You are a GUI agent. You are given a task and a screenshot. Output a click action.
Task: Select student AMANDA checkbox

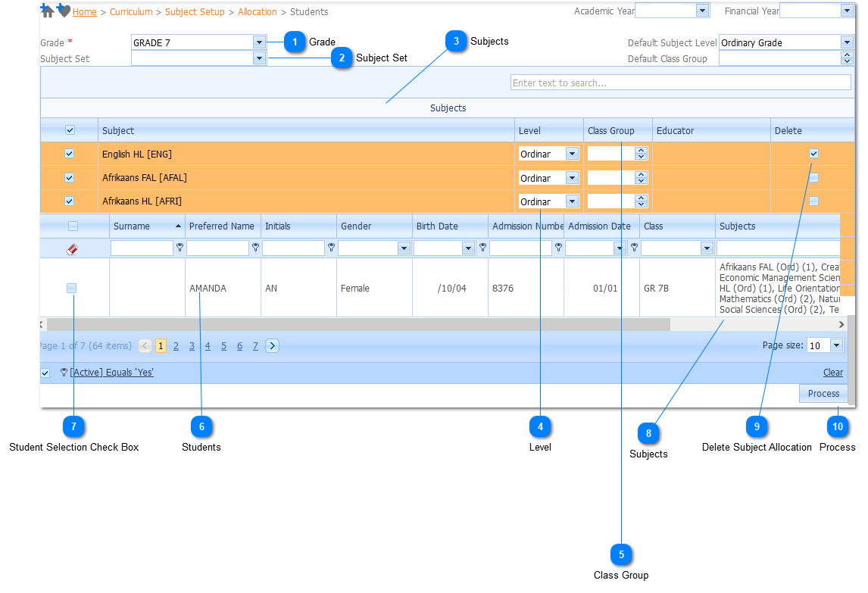pyautogui.click(x=71, y=288)
